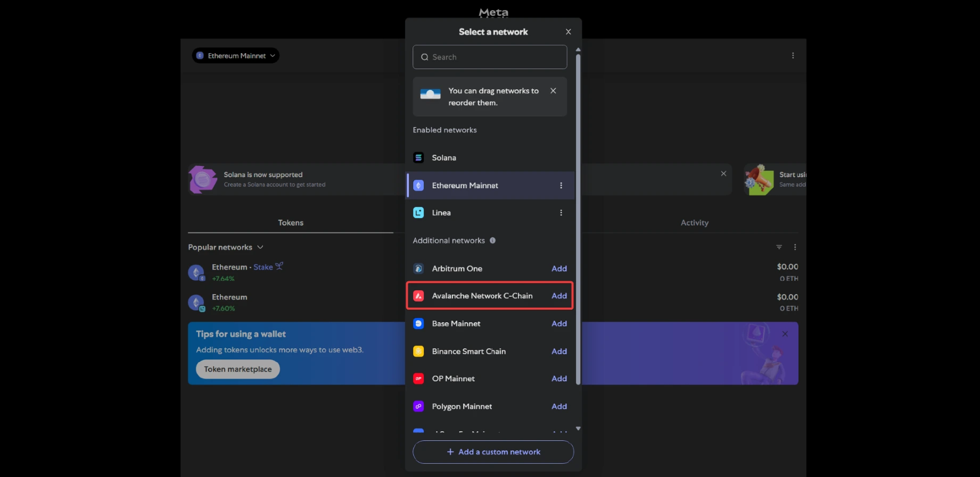Switch to the Tokens tab
The height and width of the screenshot is (477, 980).
coord(291,223)
